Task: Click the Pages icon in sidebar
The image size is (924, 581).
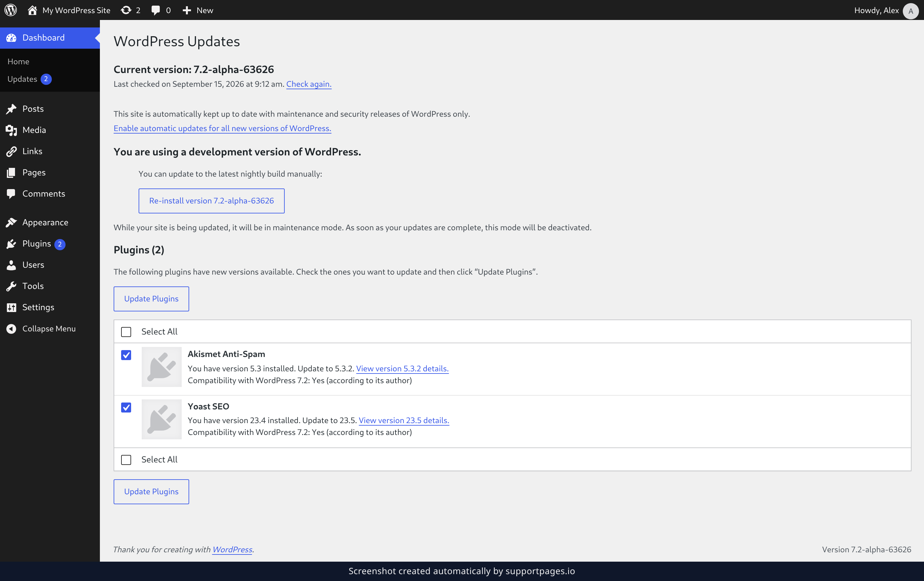Action: 12,173
